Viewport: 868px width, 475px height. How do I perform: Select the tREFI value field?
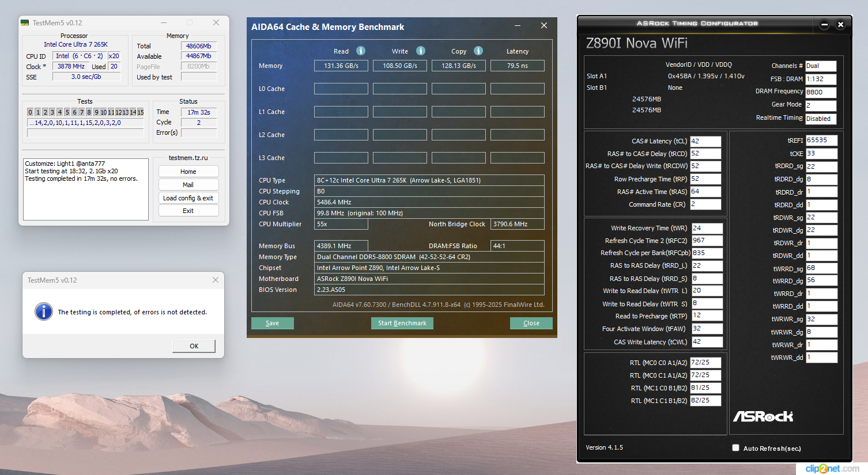coord(822,140)
